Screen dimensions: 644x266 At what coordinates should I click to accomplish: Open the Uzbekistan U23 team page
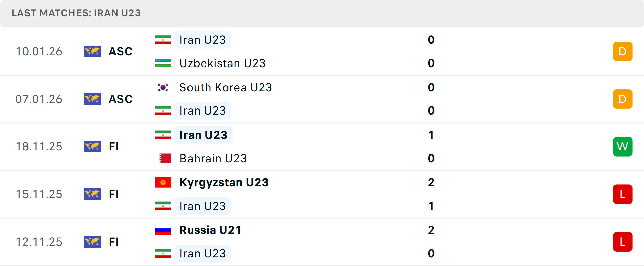[222, 63]
